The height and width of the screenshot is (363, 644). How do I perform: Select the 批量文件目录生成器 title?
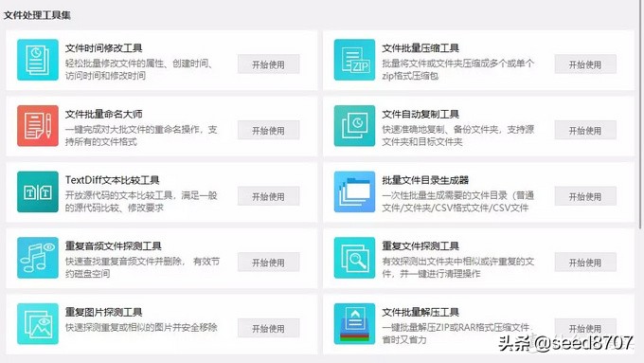click(x=425, y=180)
